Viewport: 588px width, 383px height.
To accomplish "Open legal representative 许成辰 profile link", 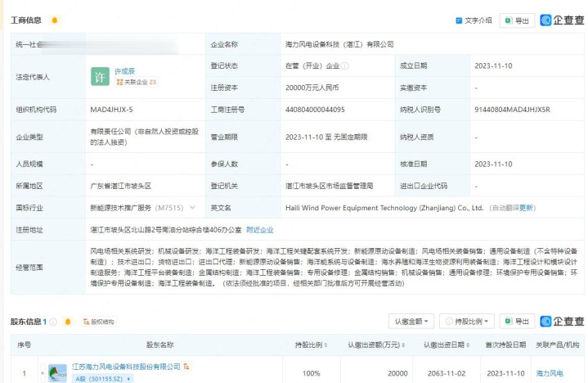I will coord(124,71).
